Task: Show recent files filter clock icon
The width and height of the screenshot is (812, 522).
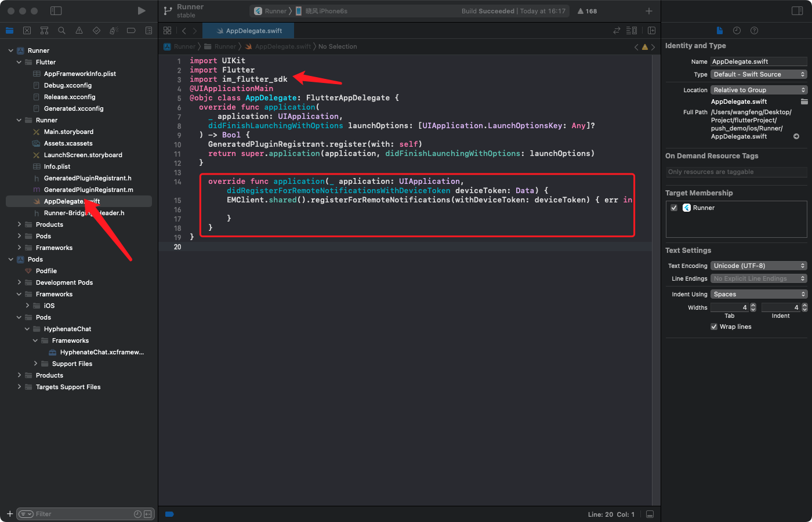Action: click(x=137, y=514)
